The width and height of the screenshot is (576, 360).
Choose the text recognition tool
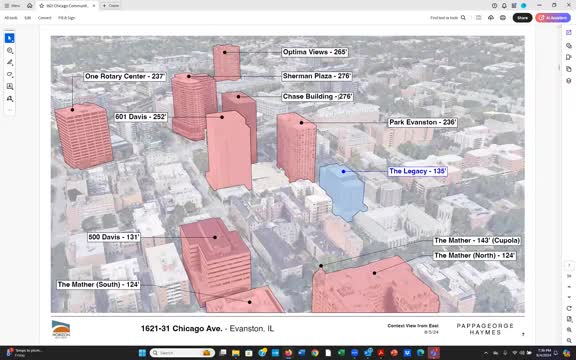pos(10,87)
